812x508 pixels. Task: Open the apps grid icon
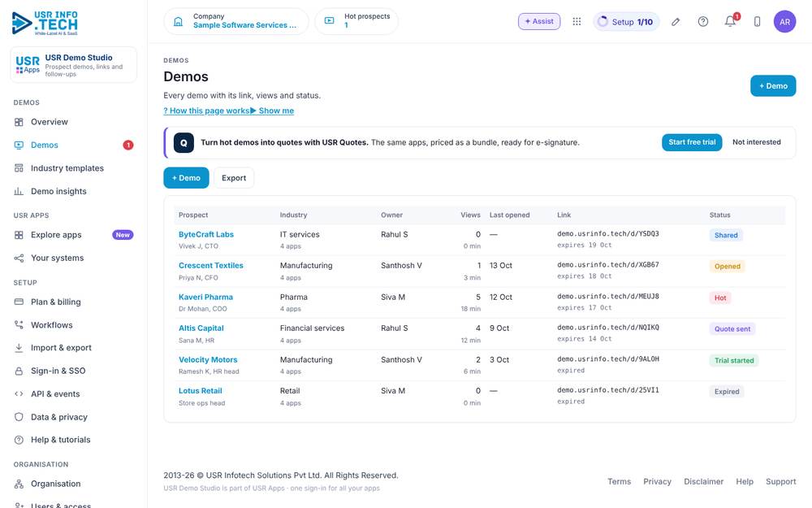(577, 21)
